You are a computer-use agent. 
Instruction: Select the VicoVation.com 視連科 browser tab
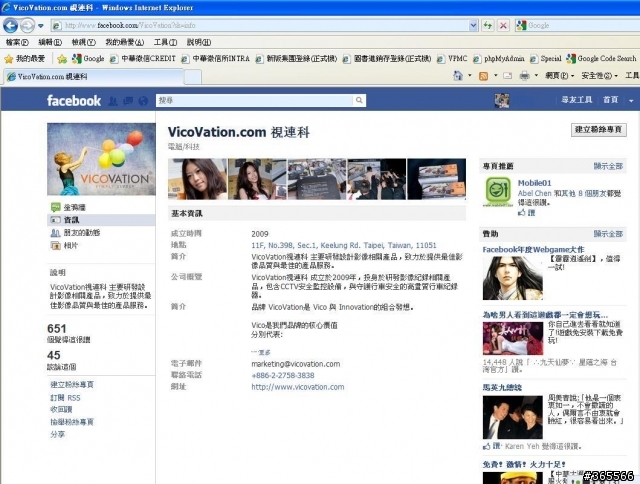(94, 76)
